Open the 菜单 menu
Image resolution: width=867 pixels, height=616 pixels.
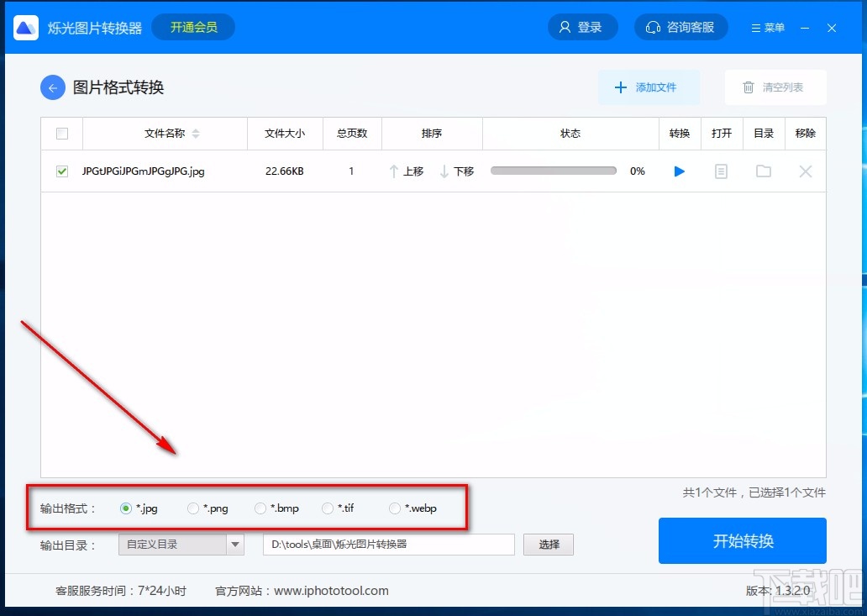click(x=766, y=26)
